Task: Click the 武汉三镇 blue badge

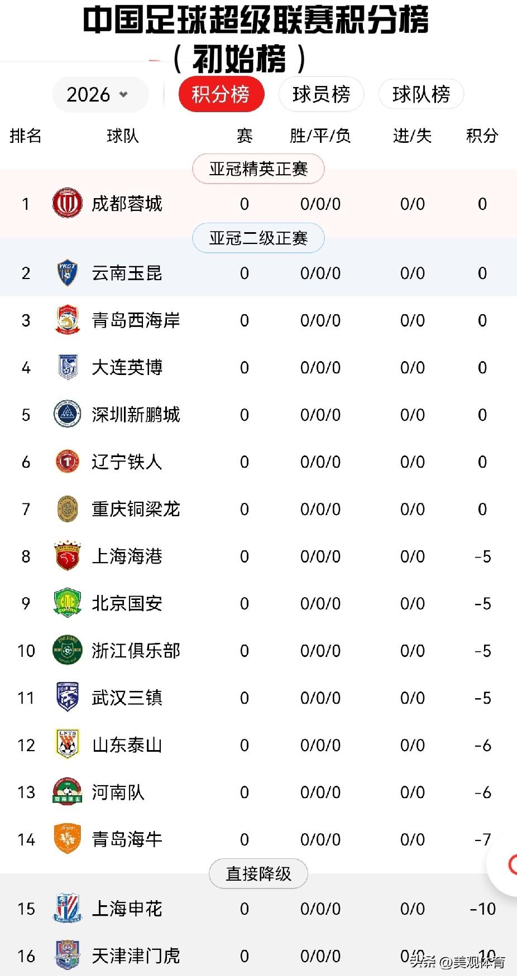Action: (68, 697)
